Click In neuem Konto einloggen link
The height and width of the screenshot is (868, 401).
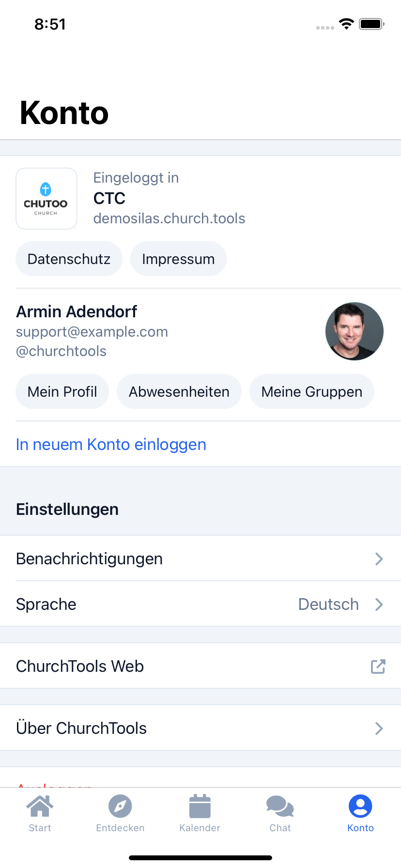(x=111, y=444)
